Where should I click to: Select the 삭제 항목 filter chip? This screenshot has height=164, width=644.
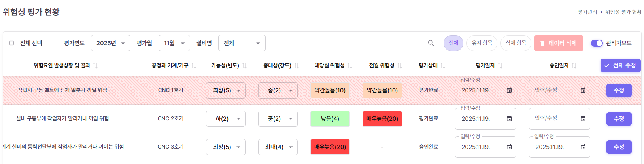(516, 43)
